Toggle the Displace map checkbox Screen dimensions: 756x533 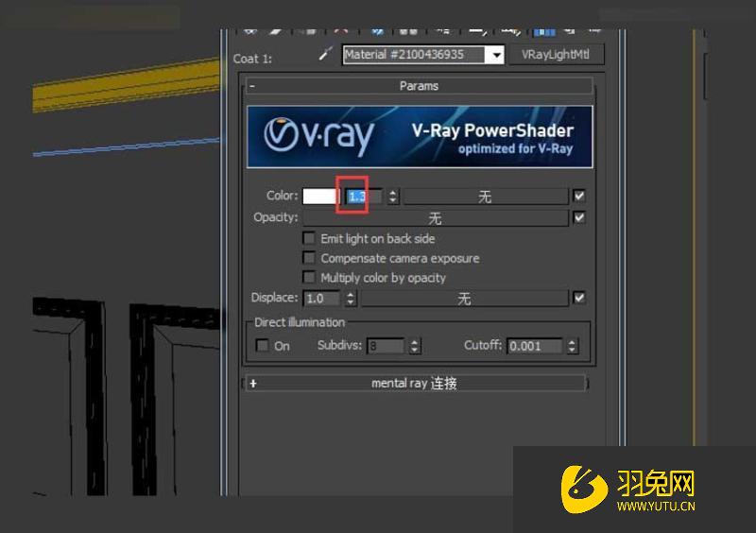click(579, 298)
